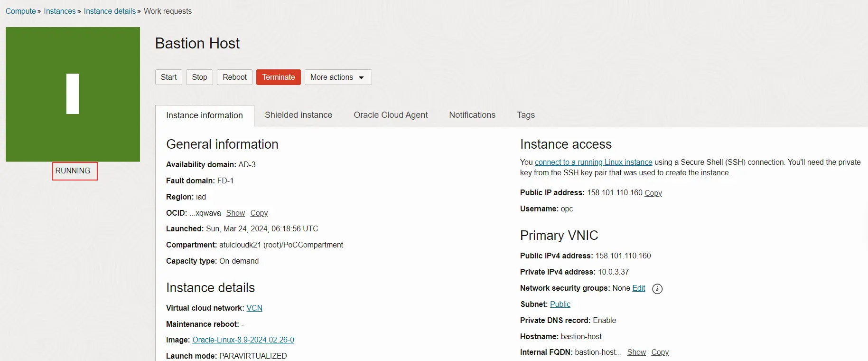Click the green instance status thumbnail

point(73,94)
